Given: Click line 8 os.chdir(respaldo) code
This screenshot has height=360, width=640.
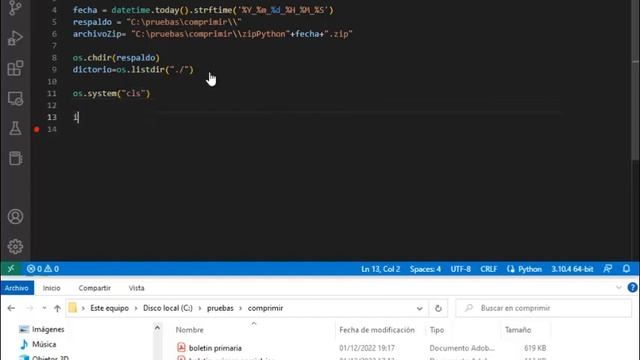Looking at the screenshot, I should pos(116,58).
